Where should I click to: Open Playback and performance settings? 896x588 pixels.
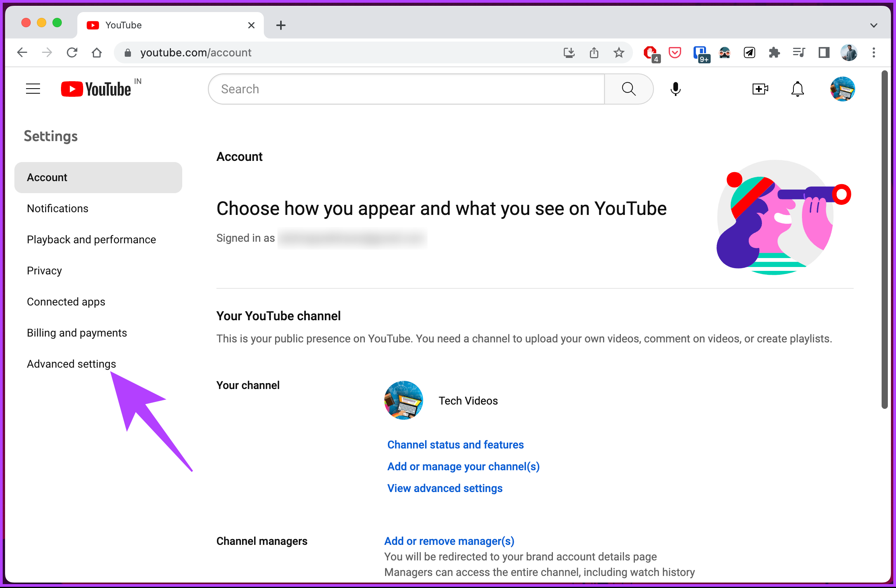(x=91, y=240)
